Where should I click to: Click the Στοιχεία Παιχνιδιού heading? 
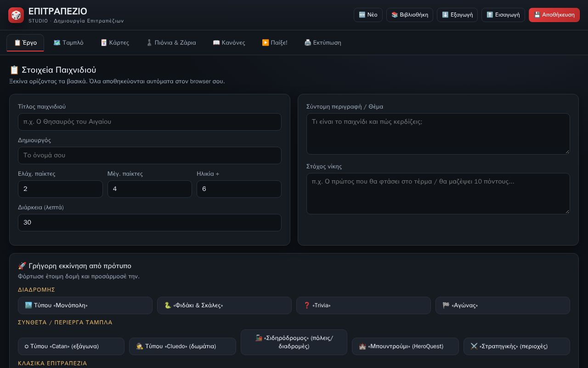click(53, 70)
